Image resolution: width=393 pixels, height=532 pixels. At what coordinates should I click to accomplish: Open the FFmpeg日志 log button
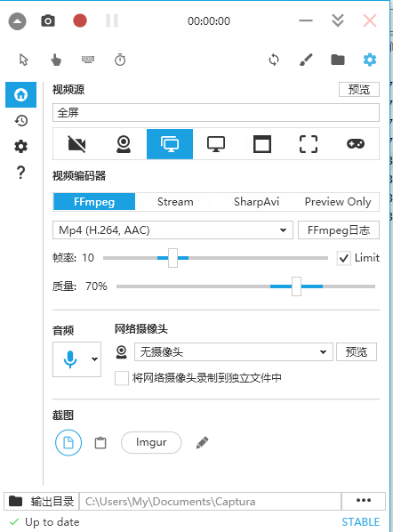click(339, 230)
